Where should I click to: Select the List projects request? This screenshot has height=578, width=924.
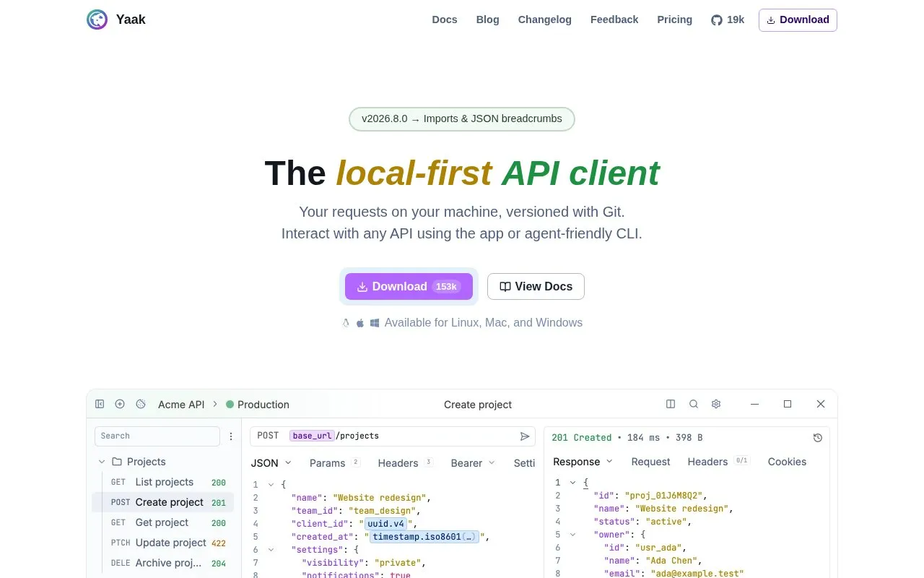click(163, 482)
